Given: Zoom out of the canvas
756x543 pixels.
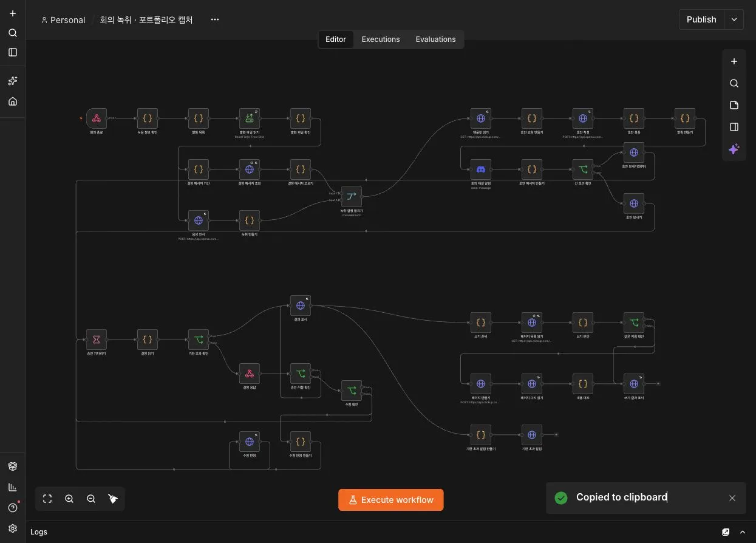Looking at the screenshot, I should [x=91, y=499].
